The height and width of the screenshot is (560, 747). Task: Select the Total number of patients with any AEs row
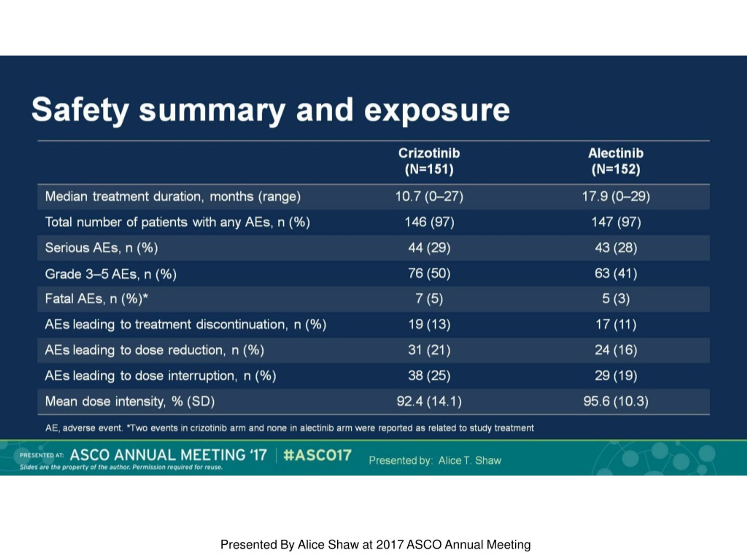point(373,223)
